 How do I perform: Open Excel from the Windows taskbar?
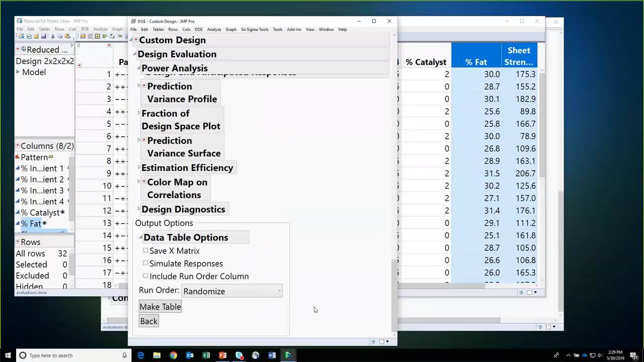coord(206,355)
